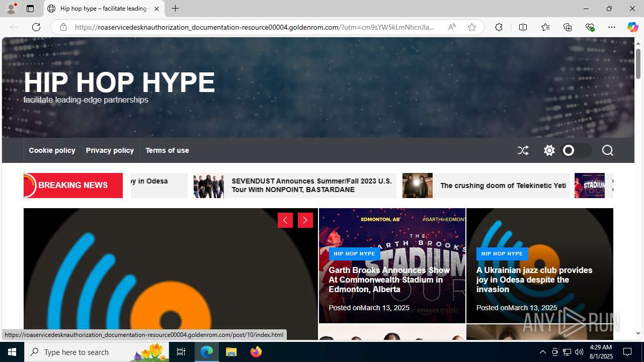Click the volume speaker tray icon
Viewport: 644px width, 362px height.
pos(579,352)
